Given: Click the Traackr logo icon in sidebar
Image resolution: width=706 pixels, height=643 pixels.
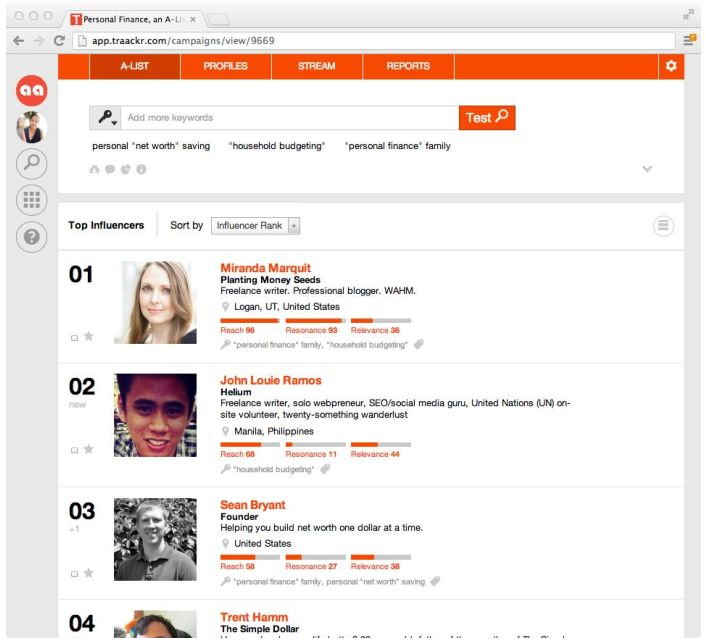Looking at the screenshot, I should click(31, 91).
